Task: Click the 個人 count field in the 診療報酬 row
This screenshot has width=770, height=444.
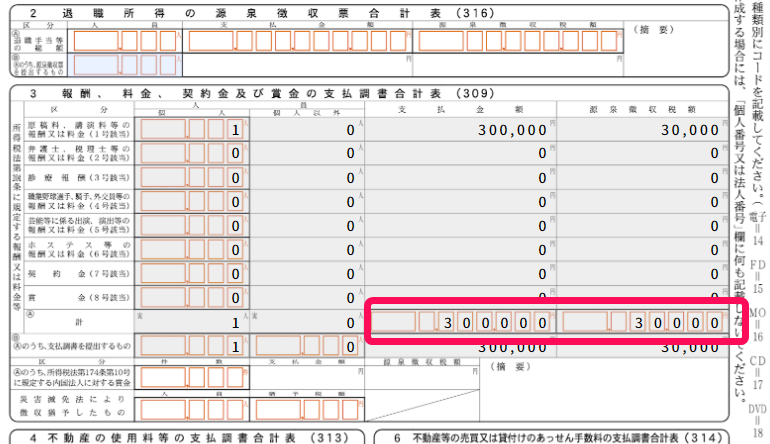Action: point(192,177)
